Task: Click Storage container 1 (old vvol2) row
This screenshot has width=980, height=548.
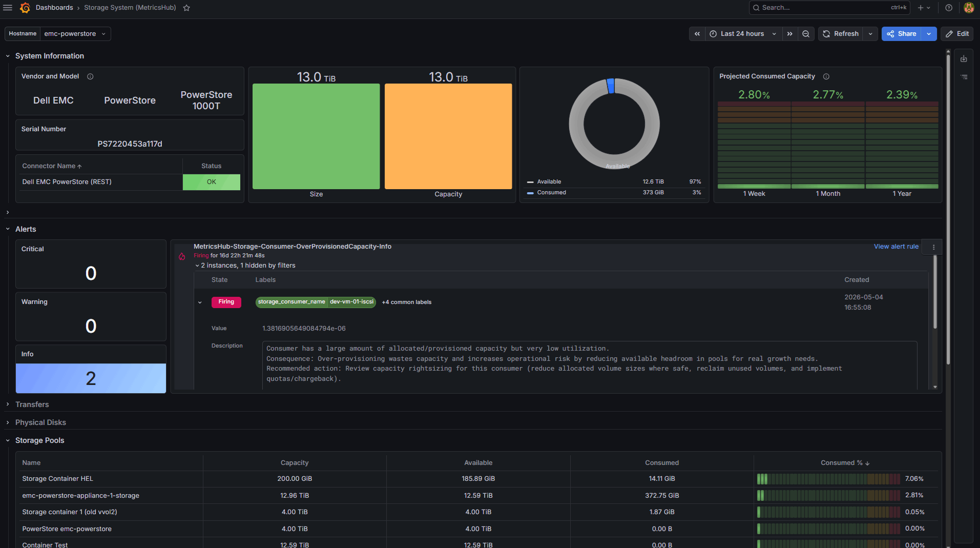Action: 70,512
